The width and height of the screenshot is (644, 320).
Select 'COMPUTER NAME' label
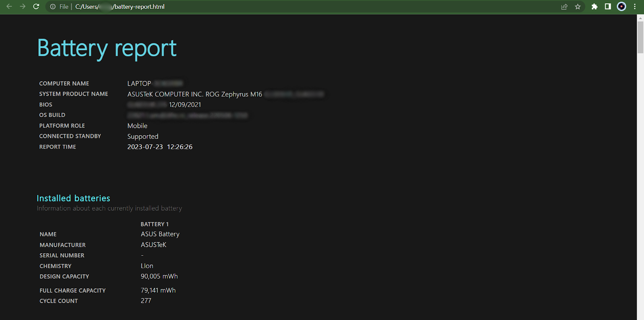64,84
